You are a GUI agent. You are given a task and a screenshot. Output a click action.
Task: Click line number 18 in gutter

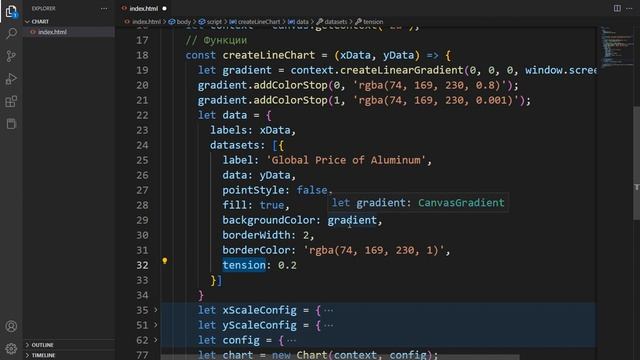142,55
